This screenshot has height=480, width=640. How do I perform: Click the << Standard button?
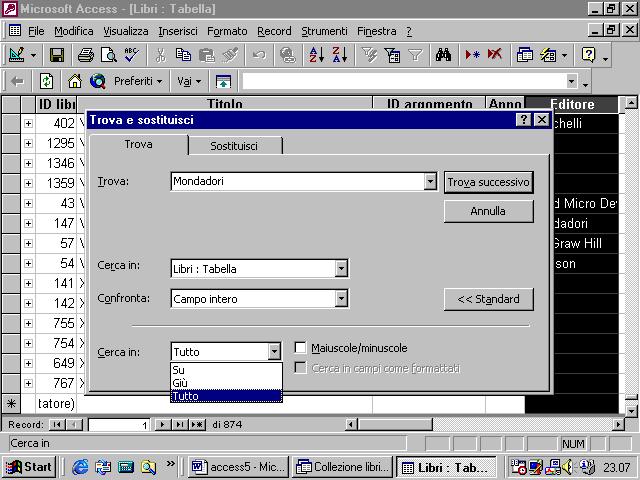click(489, 299)
